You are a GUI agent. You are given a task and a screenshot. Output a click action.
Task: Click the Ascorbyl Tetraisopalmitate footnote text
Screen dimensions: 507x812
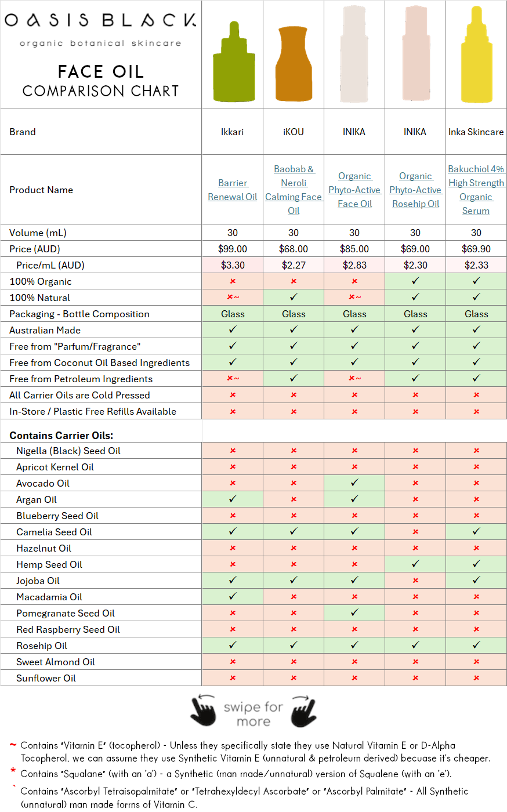pyautogui.click(x=244, y=797)
